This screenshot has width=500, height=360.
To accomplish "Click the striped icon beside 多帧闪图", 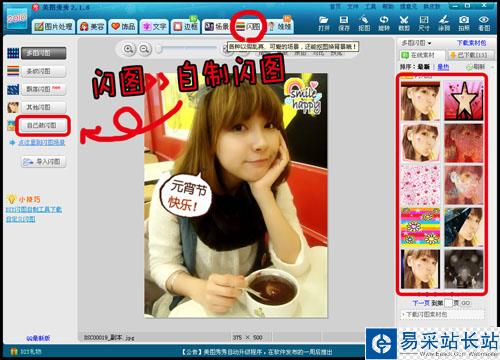I will [13, 71].
